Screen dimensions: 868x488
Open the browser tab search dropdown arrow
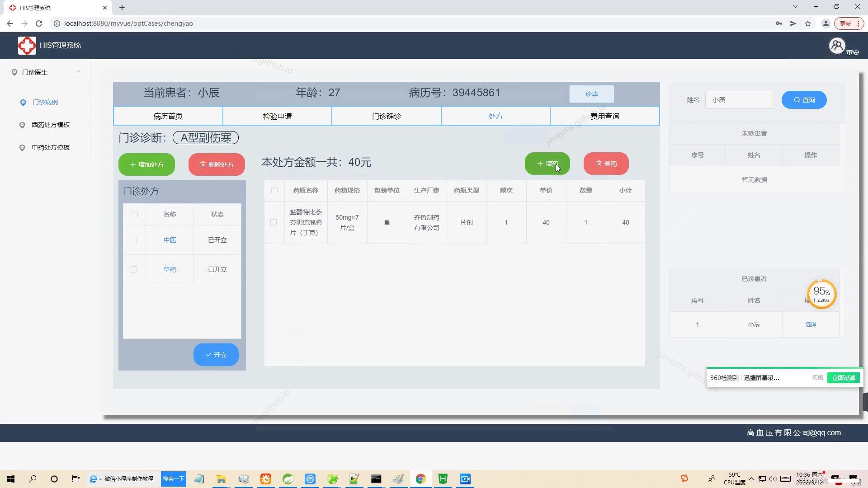tap(794, 7)
